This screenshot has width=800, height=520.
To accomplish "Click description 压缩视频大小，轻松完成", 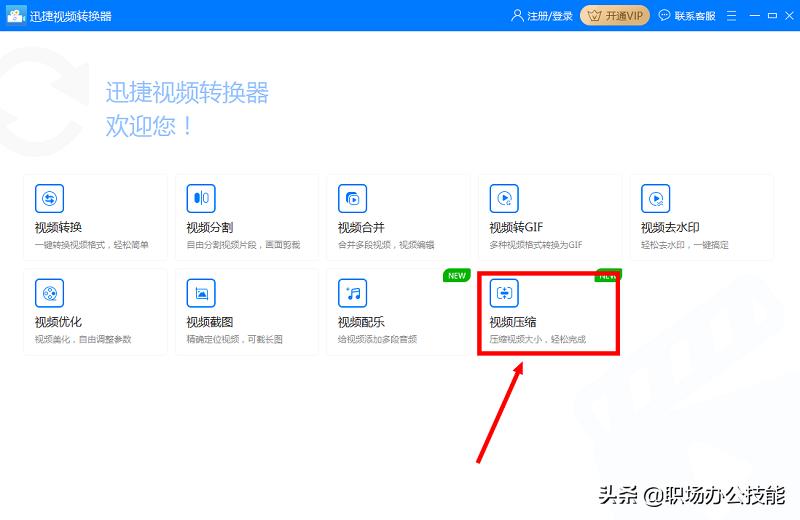I will [x=537, y=339].
